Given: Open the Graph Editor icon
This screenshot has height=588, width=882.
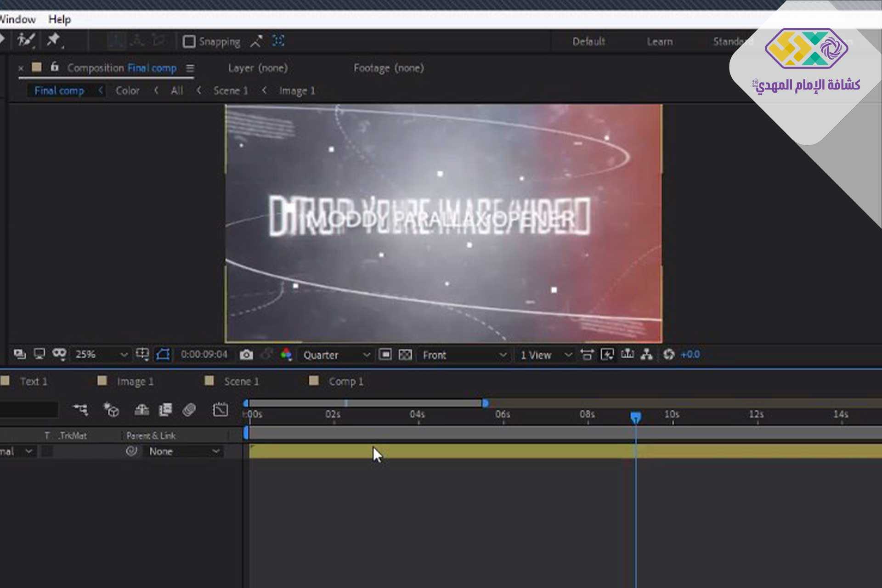Looking at the screenshot, I should tap(220, 409).
